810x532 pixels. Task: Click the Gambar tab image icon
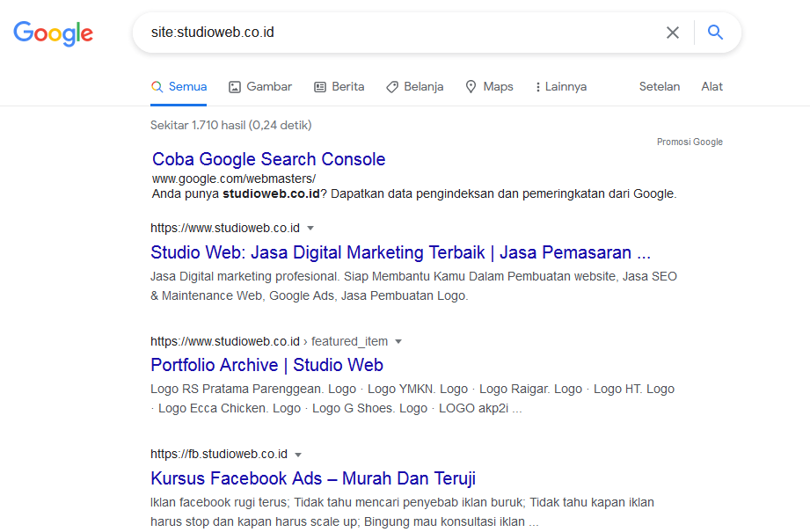(x=235, y=87)
